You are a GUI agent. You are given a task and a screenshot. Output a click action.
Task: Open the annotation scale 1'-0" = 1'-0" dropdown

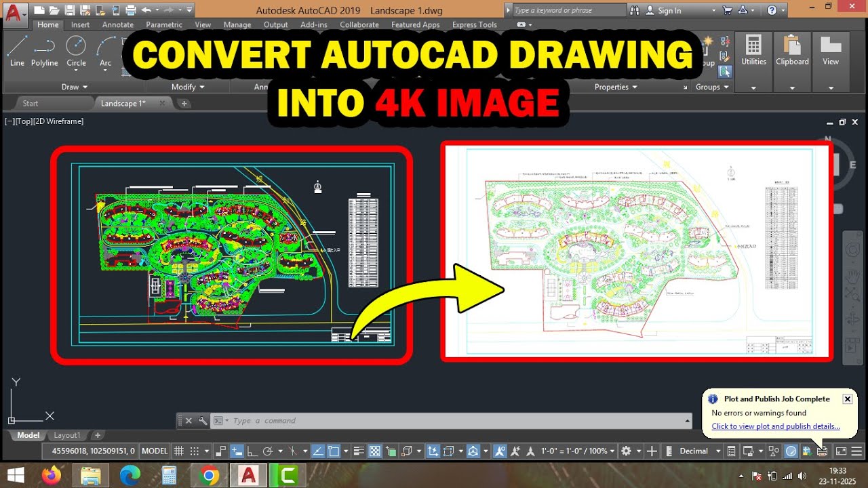(578, 451)
